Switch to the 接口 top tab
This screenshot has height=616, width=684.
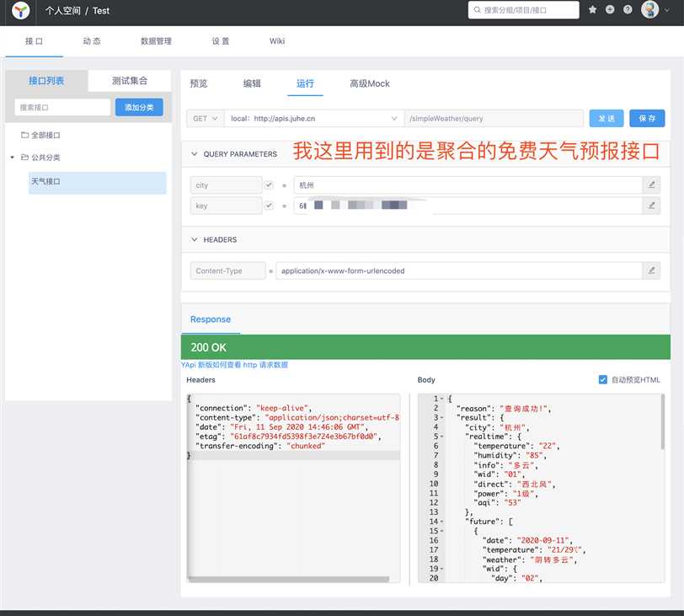pyautogui.click(x=34, y=41)
